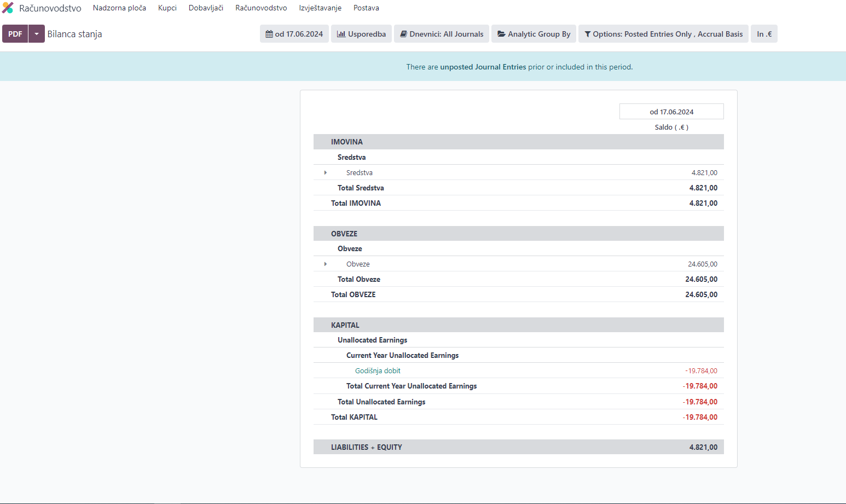
Task: Open the calendar date filter od 17.06.2024
Action: point(294,34)
